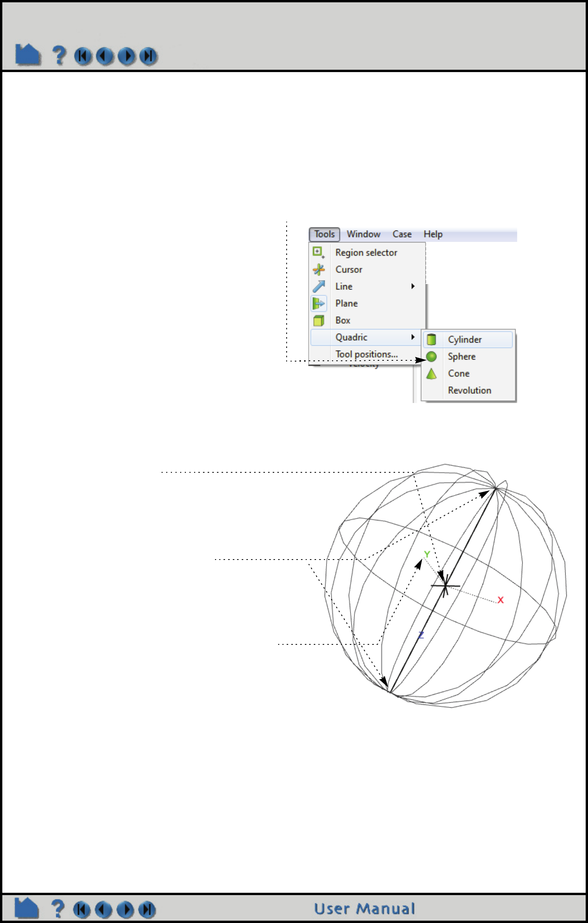Open Tool positions... menu entry
This screenshot has width=588, height=923.
[366, 354]
